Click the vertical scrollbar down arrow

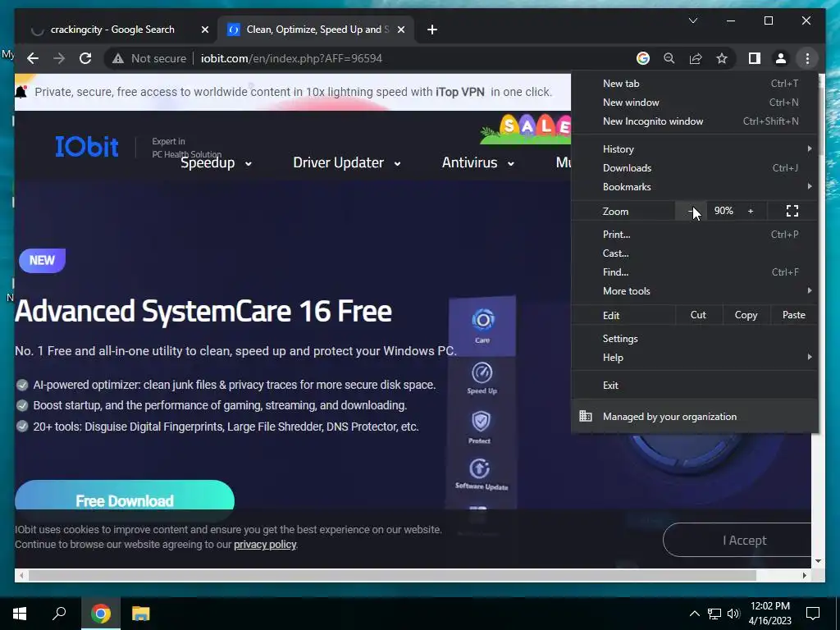pos(818,561)
